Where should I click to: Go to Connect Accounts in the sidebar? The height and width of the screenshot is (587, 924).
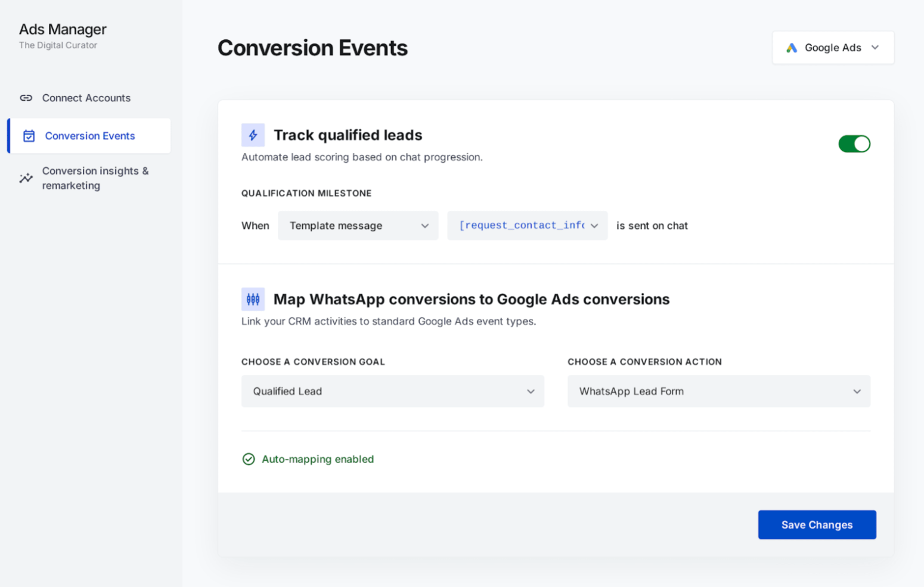(89, 98)
